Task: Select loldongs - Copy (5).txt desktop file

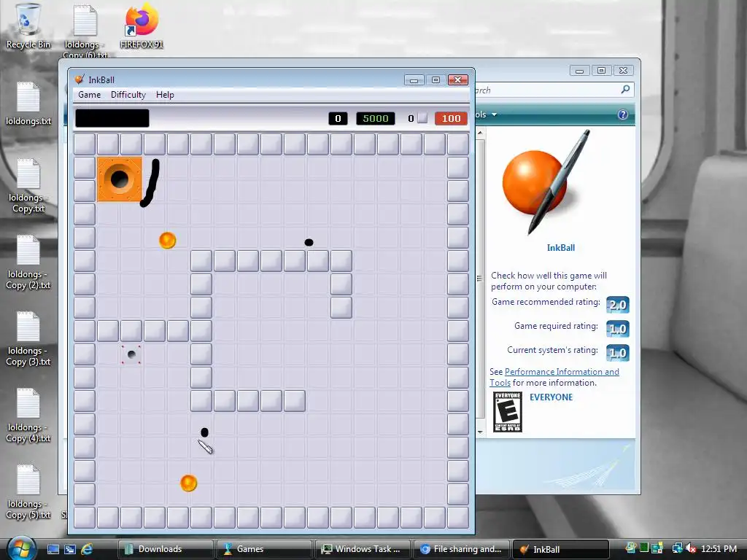Action: pos(28,492)
